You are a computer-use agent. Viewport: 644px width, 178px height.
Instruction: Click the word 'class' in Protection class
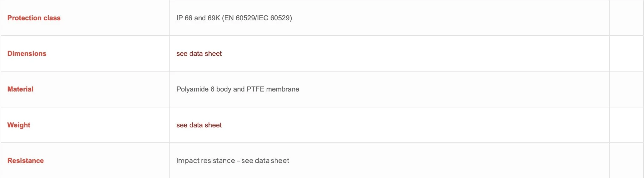52,18
